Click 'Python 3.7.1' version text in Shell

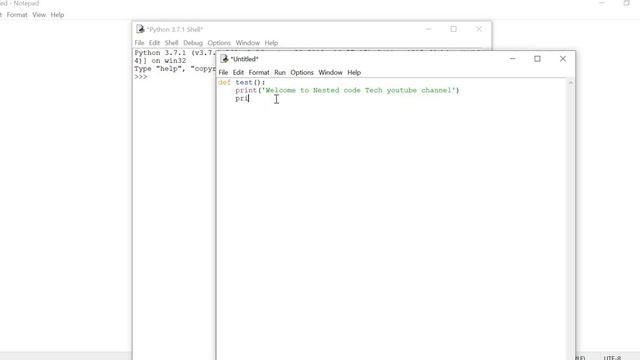click(161, 53)
